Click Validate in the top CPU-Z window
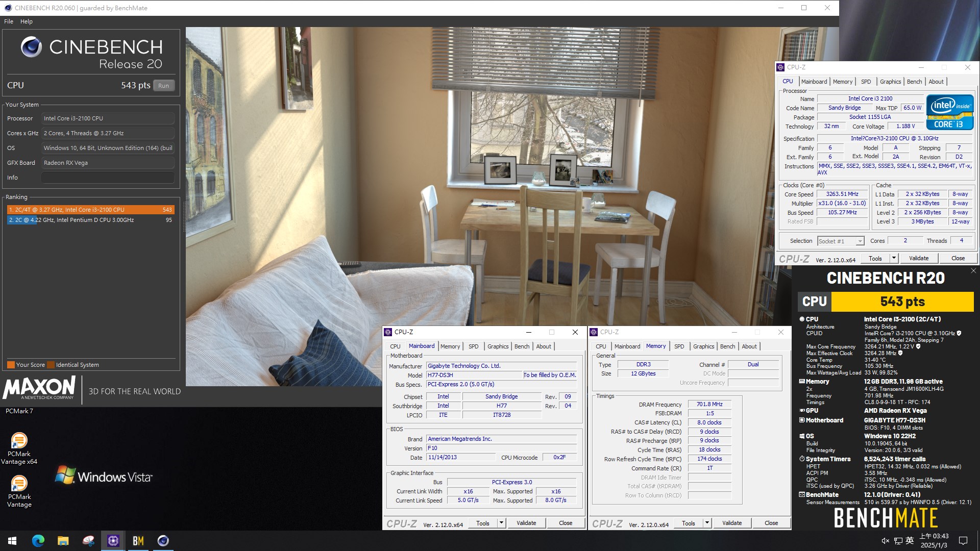This screenshot has height=551, width=980. 919,258
